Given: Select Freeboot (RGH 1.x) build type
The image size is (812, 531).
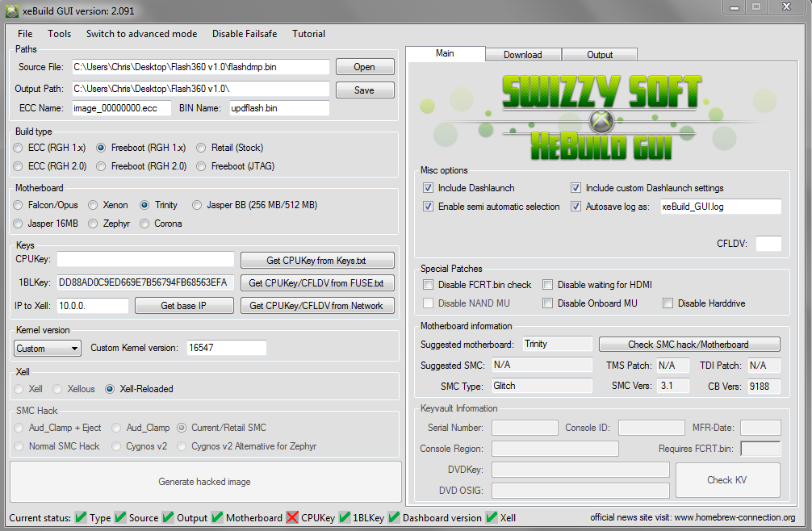Looking at the screenshot, I should tap(141, 148).
